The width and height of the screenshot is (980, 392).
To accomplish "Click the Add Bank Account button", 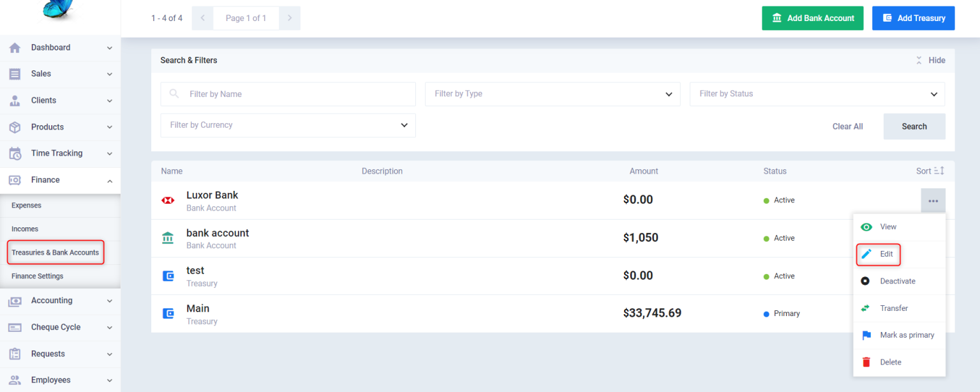I will coord(812,19).
